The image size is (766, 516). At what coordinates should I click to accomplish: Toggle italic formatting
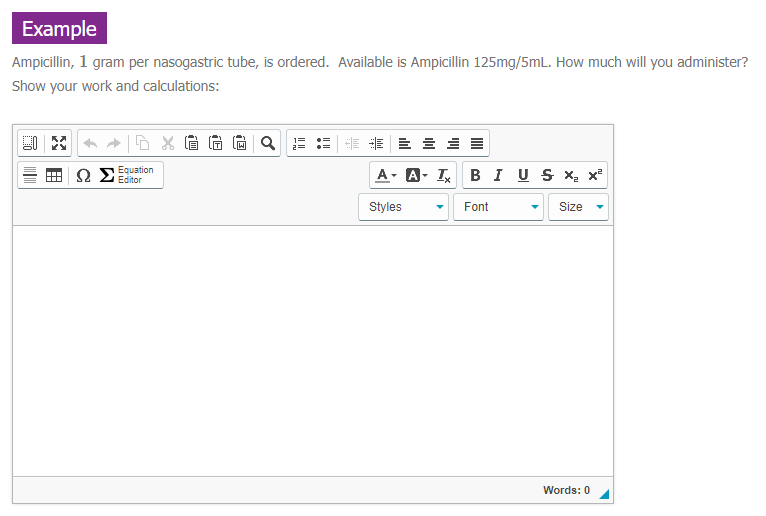coord(498,175)
